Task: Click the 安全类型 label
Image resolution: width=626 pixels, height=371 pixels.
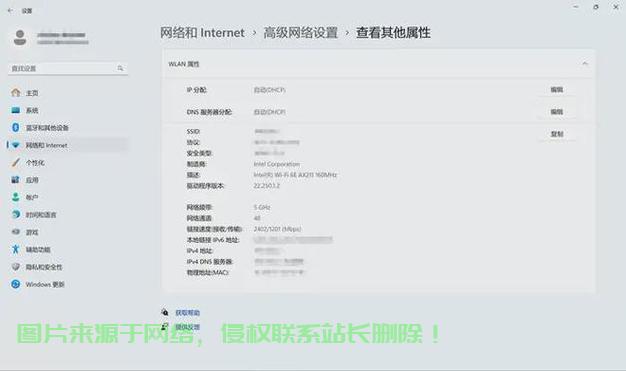Action: [200, 153]
